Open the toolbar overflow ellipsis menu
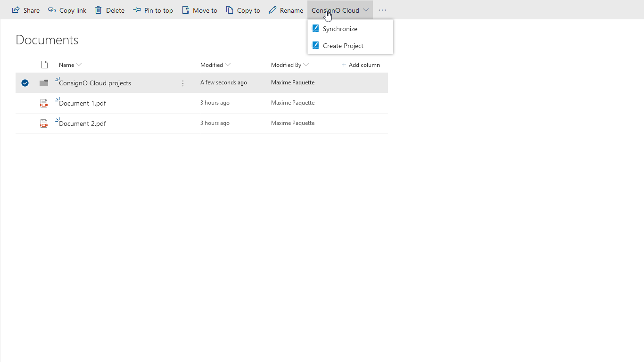Screen dimensions: 644x362 pos(382,10)
